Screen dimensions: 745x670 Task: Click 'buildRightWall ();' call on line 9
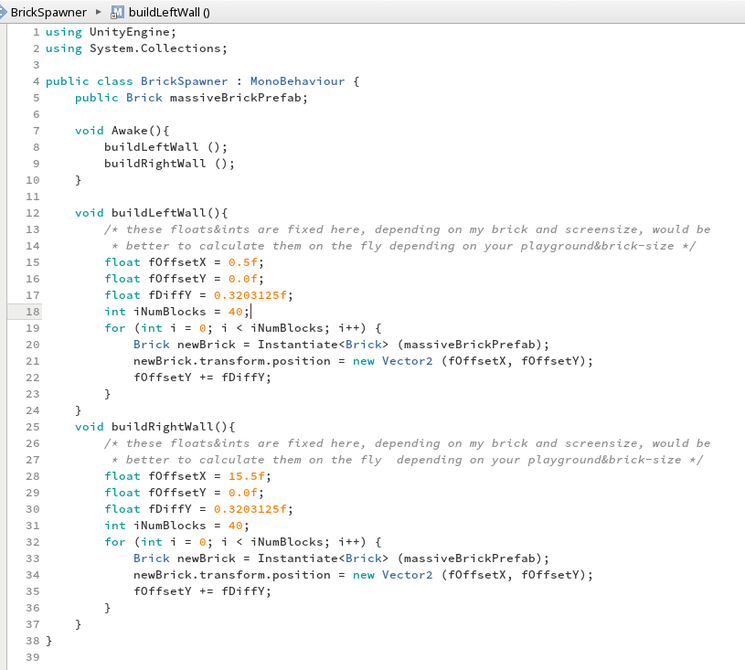(170, 163)
